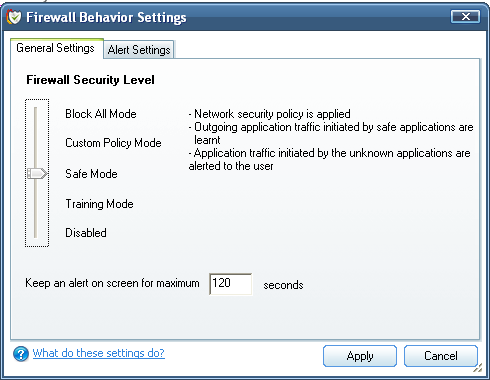Click the security level slider thumb
Image resolution: width=490 pixels, height=380 pixels.
pyautogui.click(x=37, y=173)
